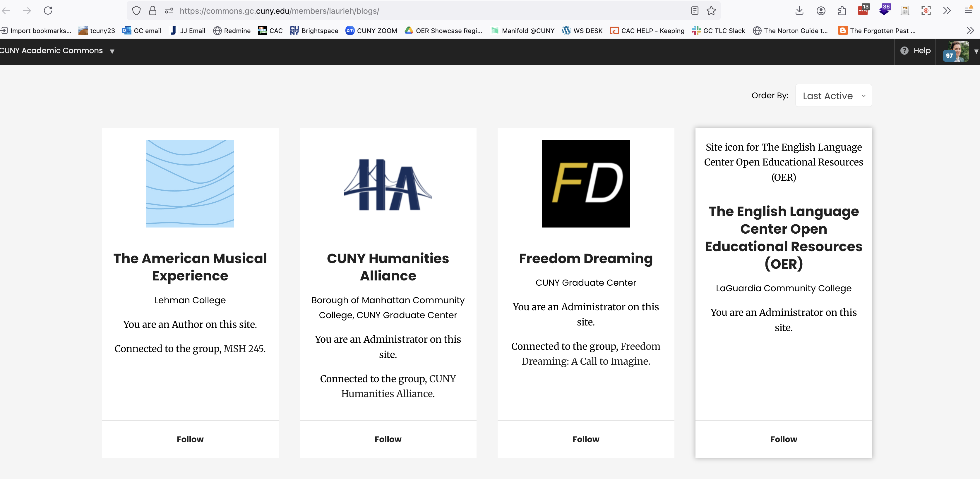Click the Freedom Dreaming FD logo
The width and height of the screenshot is (980, 479).
pyautogui.click(x=586, y=183)
